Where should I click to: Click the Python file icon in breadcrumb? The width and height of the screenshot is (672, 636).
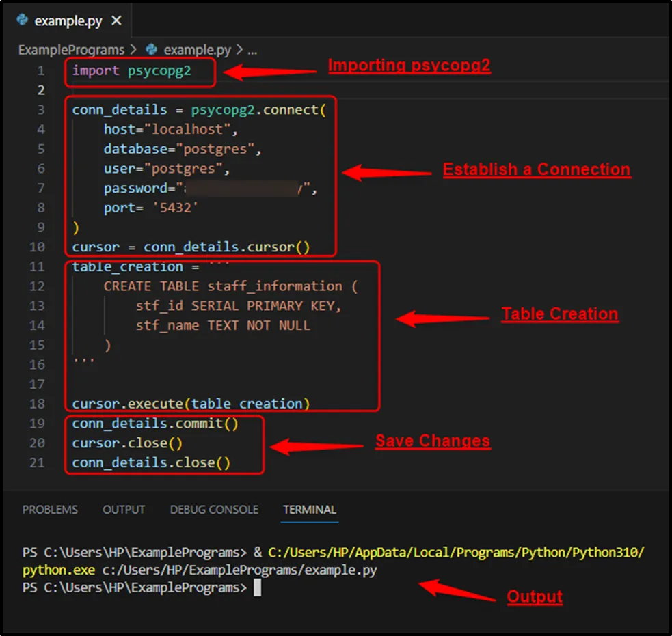click(152, 50)
